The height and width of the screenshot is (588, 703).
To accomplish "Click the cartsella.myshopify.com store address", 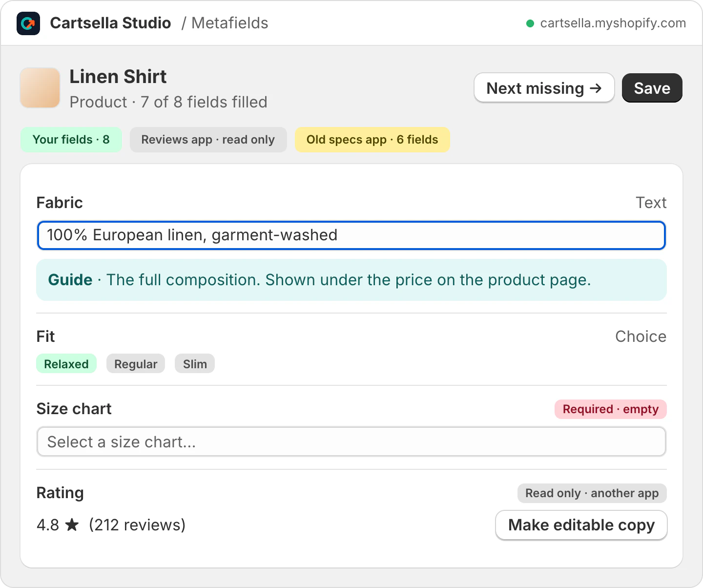I will pos(613,23).
